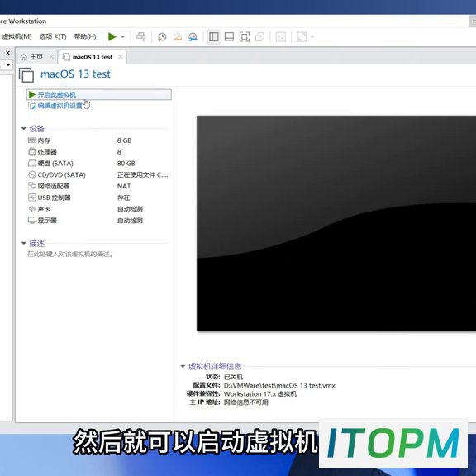Select the 硬盘 (SATA) device row
Screen dimensions: 476x476
tap(98, 164)
